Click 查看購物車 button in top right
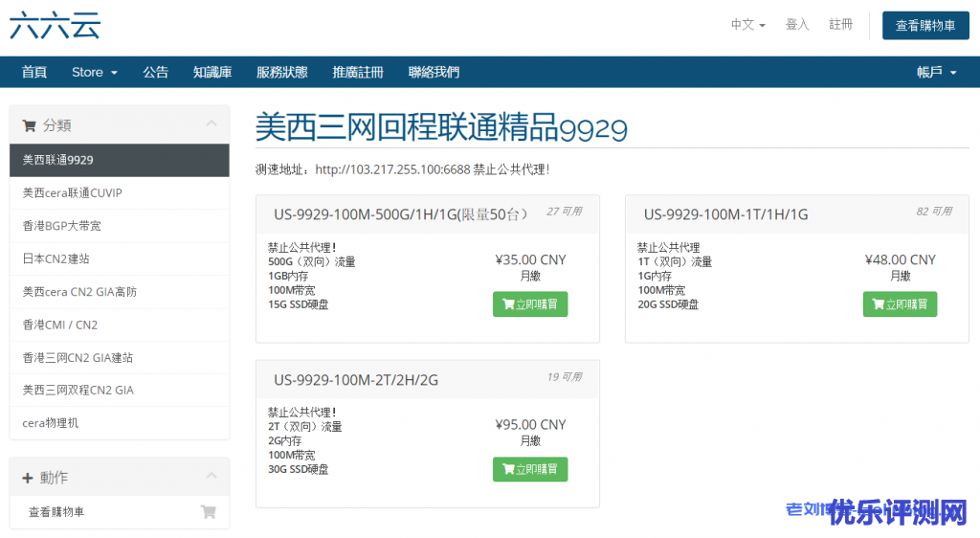The height and width of the screenshot is (538, 980). pos(924,26)
